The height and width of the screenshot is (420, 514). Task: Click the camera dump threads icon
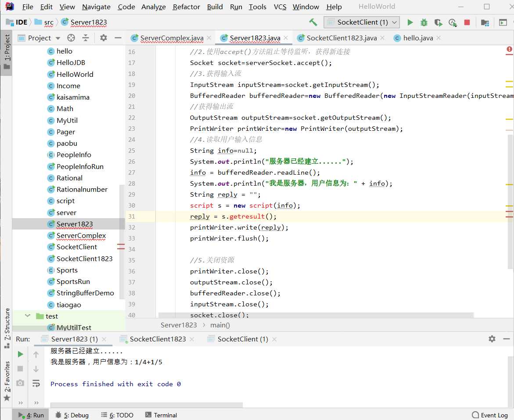20,383
